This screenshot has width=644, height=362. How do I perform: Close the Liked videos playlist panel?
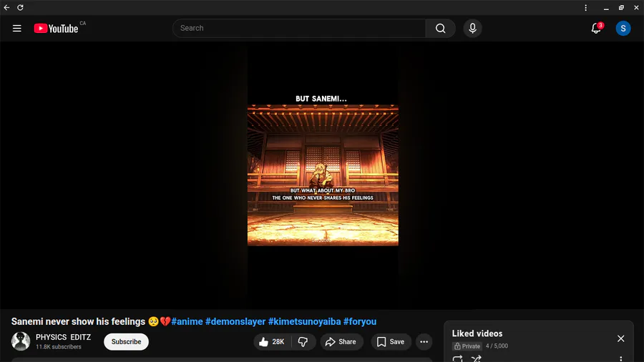pos(620,338)
